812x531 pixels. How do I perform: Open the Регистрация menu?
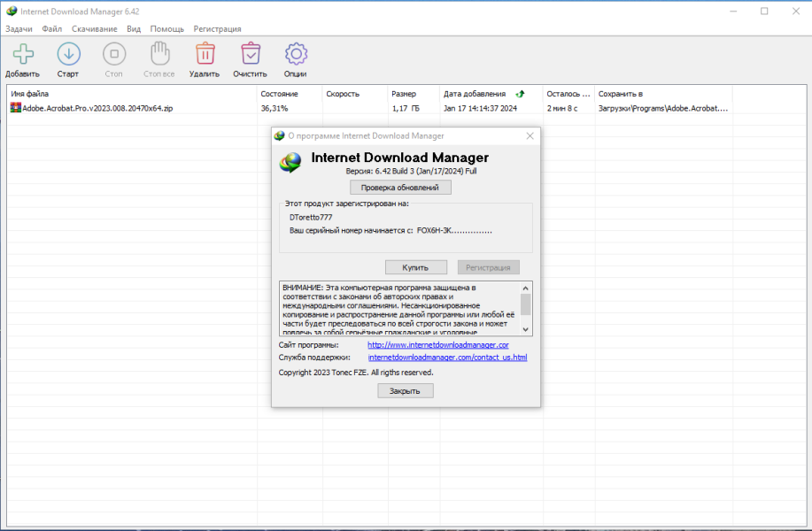pyautogui.click(x=217, y=29)
